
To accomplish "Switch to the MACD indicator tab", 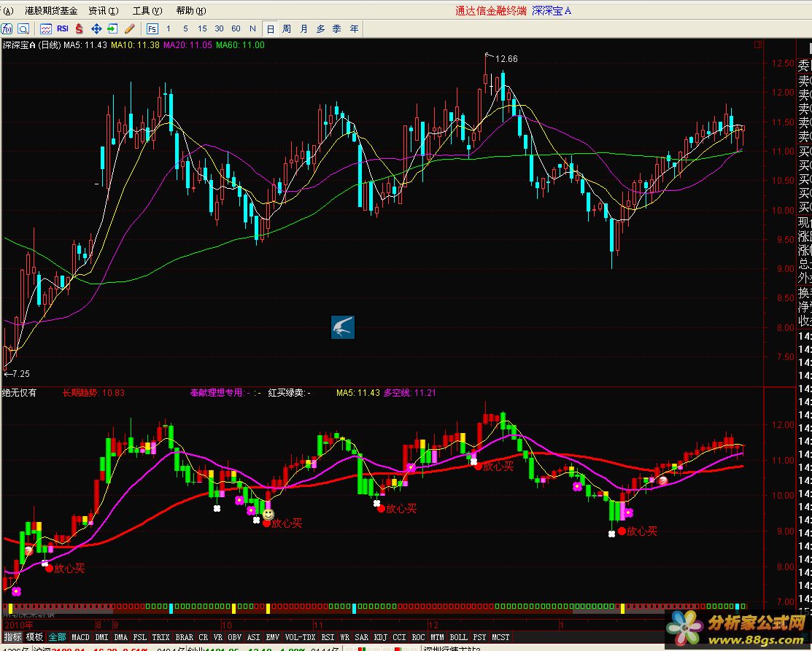I will (81, 637).
